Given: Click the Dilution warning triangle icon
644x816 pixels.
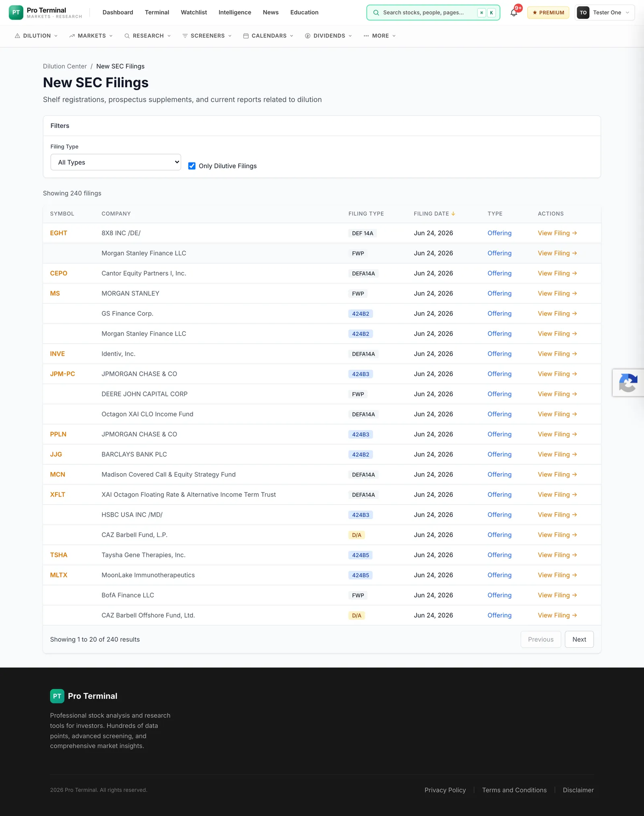Looking at the screenshot, I should pyautogui.click(x=17, y=36).
